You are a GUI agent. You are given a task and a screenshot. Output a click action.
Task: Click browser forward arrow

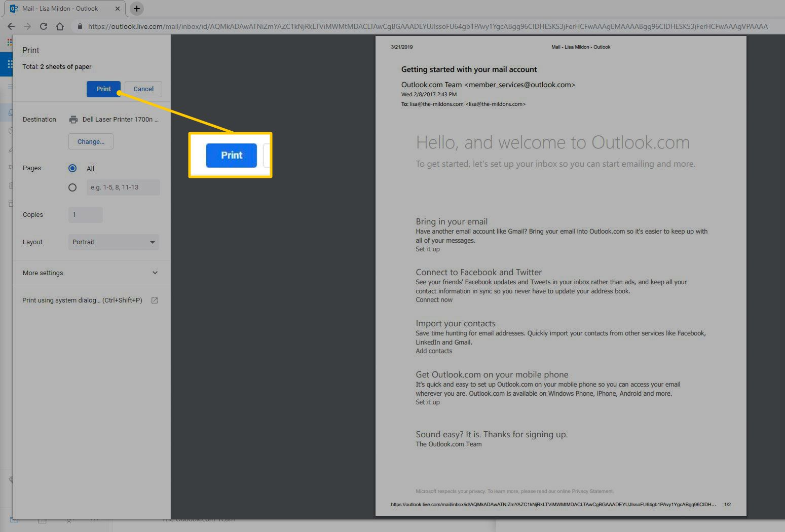pos(27,26)
